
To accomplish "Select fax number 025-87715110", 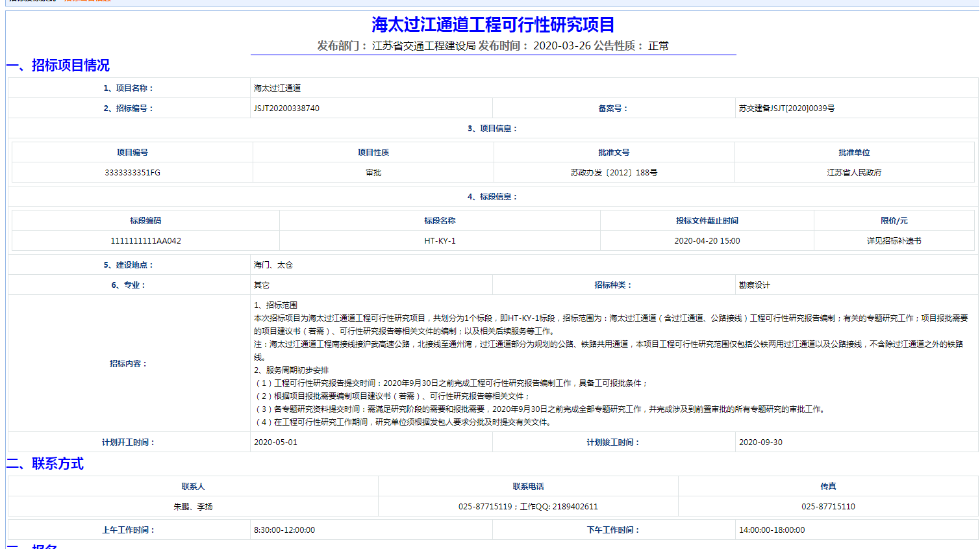I will [828, 507].
